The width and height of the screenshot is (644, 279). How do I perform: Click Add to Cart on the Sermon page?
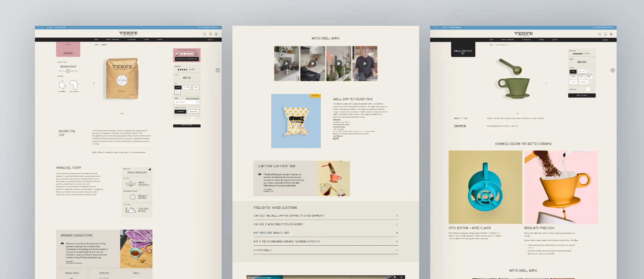tap(187, 126)
